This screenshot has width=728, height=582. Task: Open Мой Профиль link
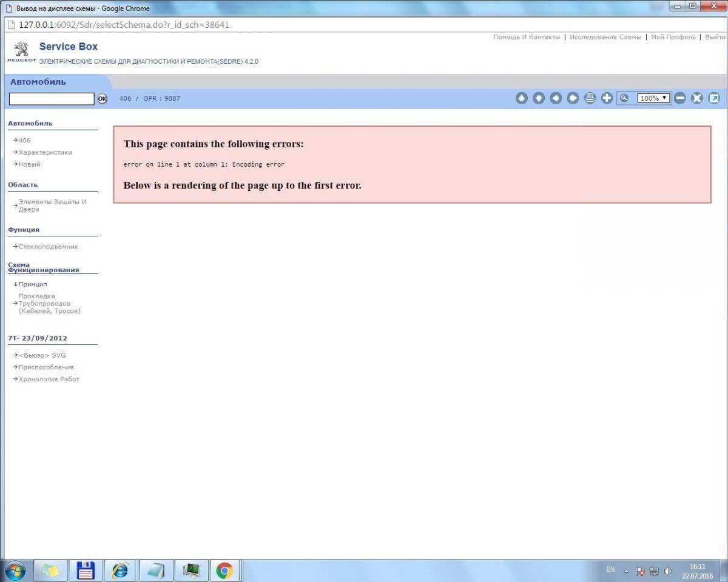click(x=673, y=37)
